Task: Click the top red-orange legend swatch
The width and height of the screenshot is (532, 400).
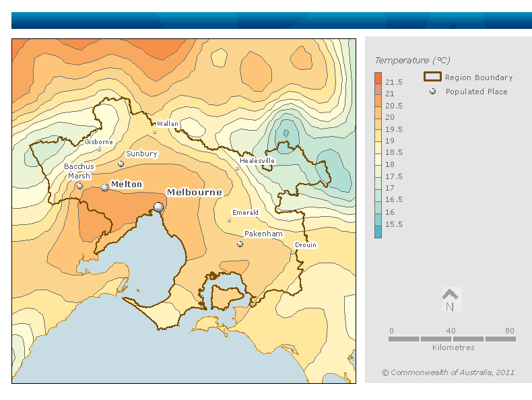Action: coord(378,77)
